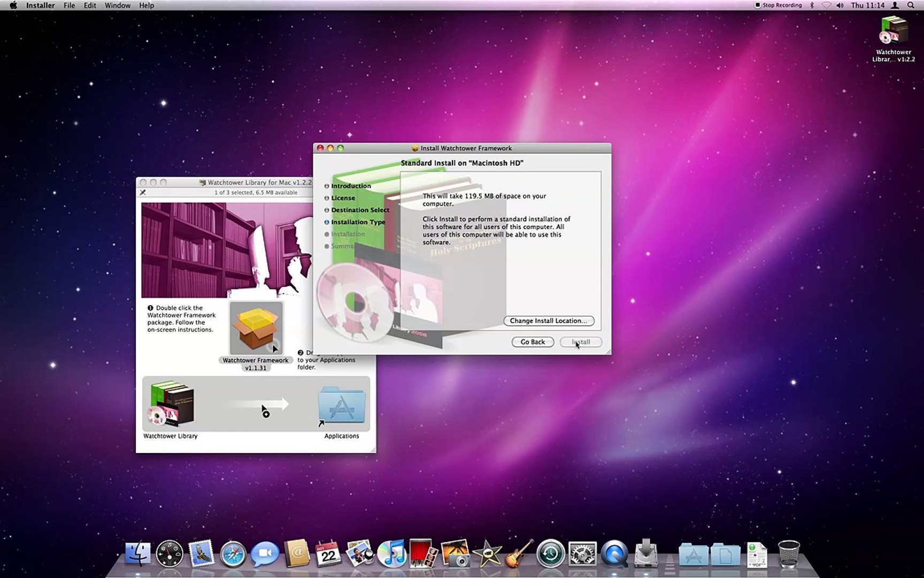
Task: Open the Trash in the Dock
Action: point(789,554)
